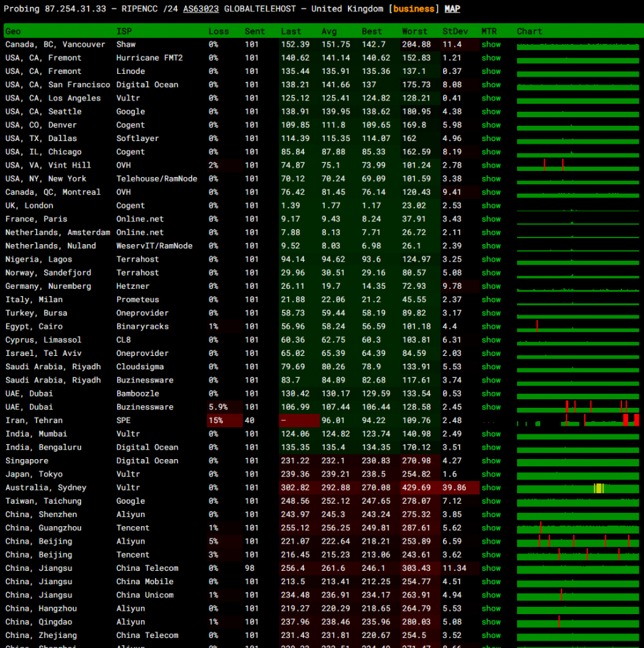Click the Egypt, Cairo latency chart
This screenshot has width=644, height=648.
pos(578,327)
